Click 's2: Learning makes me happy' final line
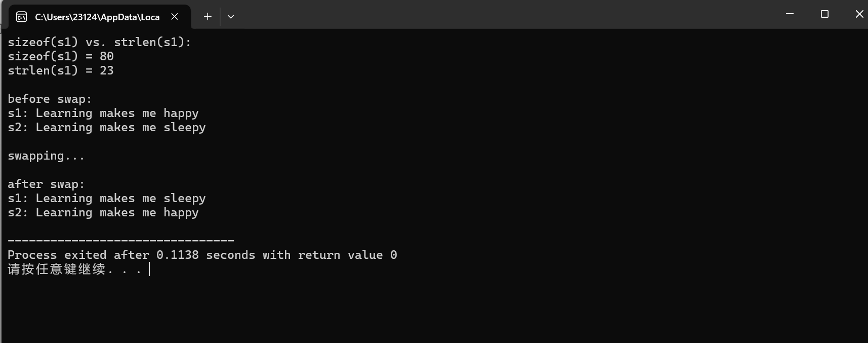This screenshot has width=868, height=343. [103, 212]
